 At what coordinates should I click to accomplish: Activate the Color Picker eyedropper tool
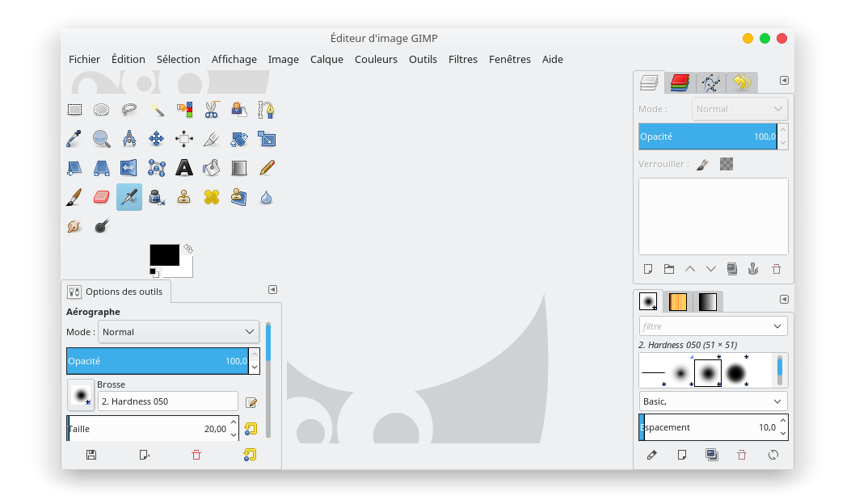(x=74, y=139)
